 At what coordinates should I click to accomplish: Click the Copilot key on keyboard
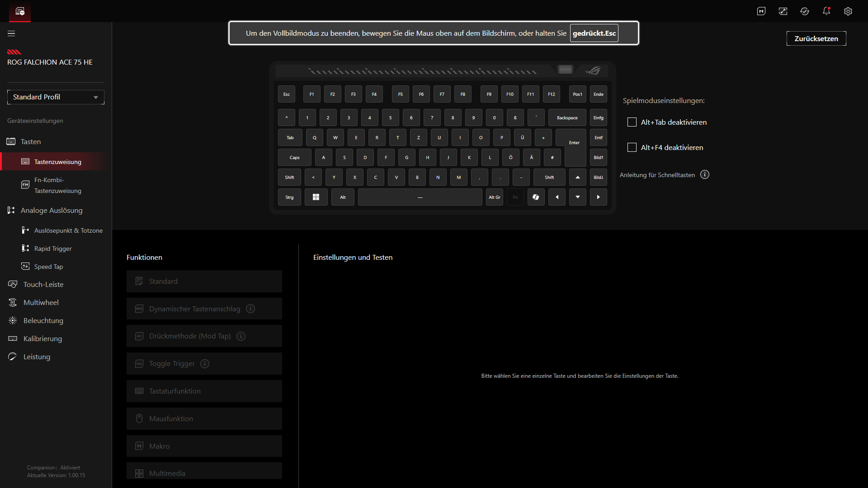[536, 197]
